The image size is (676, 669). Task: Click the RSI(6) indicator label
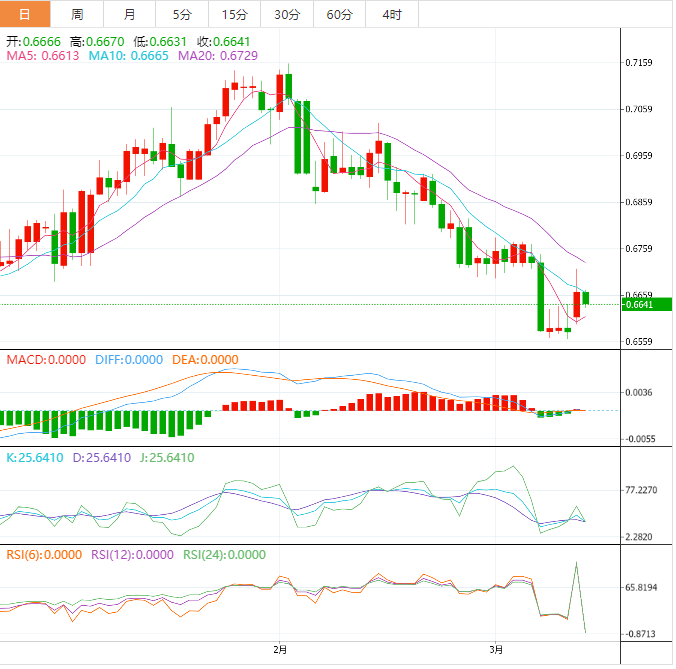pos(44,555)
